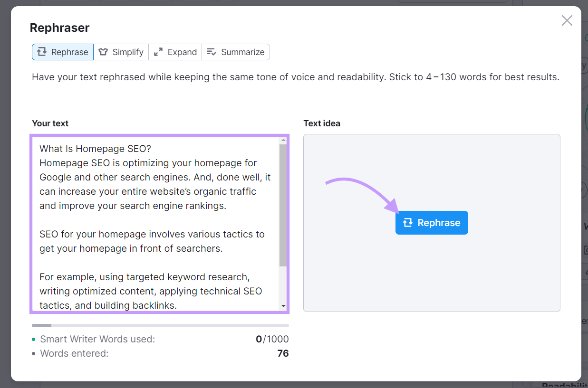Click the diagonal arrows icon beside Expand
588x388 pixels.
point(158,52)
